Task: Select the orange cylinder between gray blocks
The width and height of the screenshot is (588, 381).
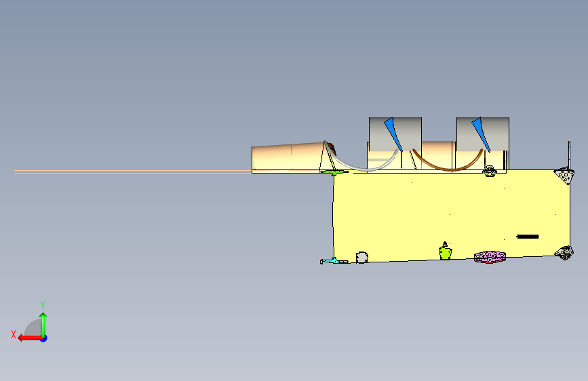Action: click(439, 155)
